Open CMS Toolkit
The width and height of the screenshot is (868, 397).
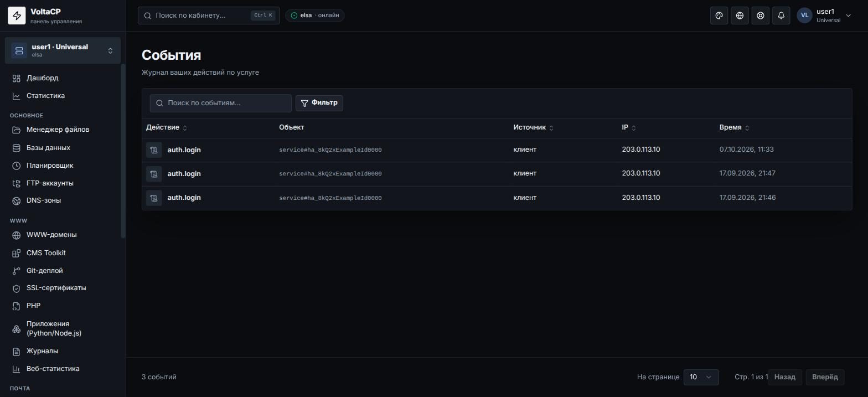click(x=63, y=253)
